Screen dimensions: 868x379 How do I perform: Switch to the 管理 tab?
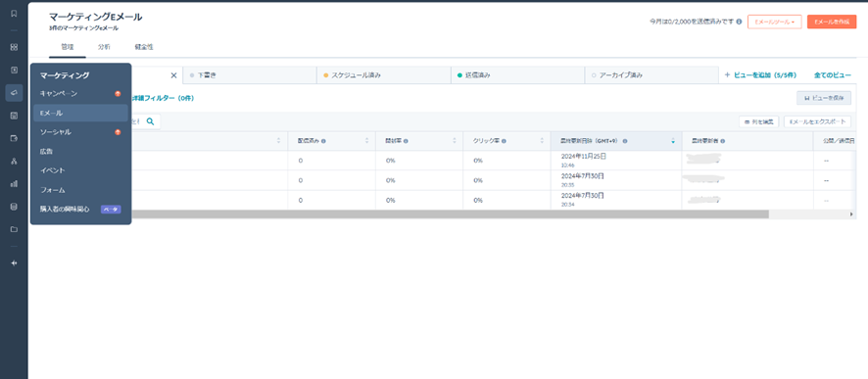(67, 47)
